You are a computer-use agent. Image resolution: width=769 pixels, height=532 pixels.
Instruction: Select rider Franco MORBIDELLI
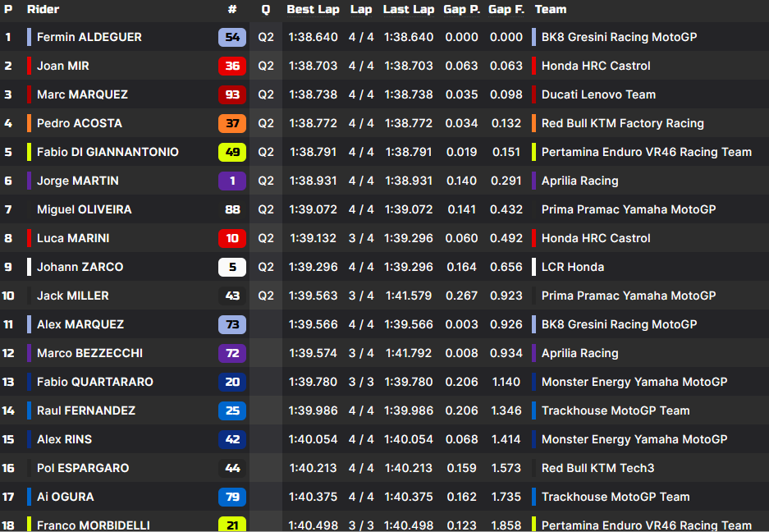94,525
